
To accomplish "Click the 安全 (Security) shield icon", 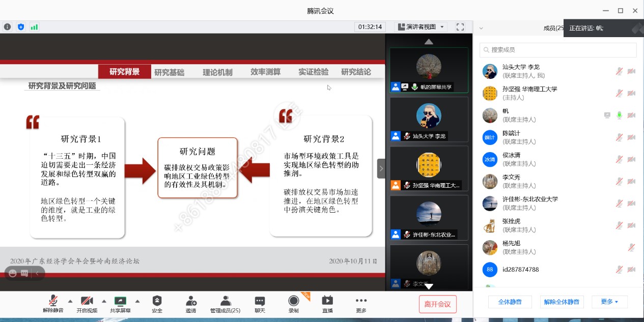I will point(157,301).
